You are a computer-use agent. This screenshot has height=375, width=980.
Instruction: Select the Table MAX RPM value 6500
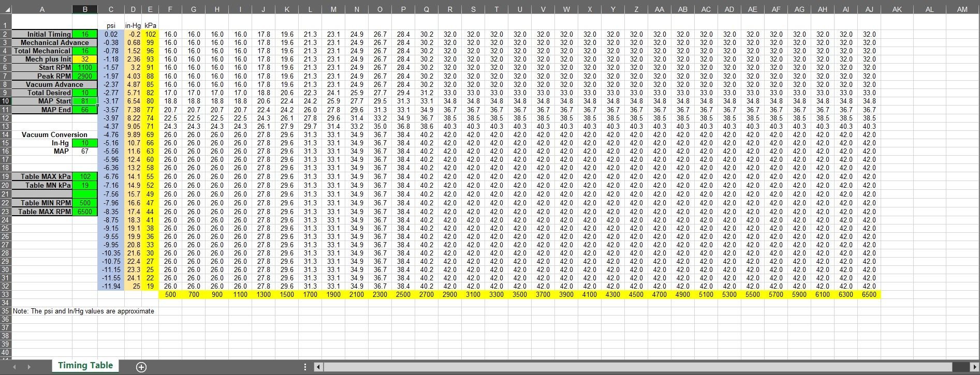[85, 212]
